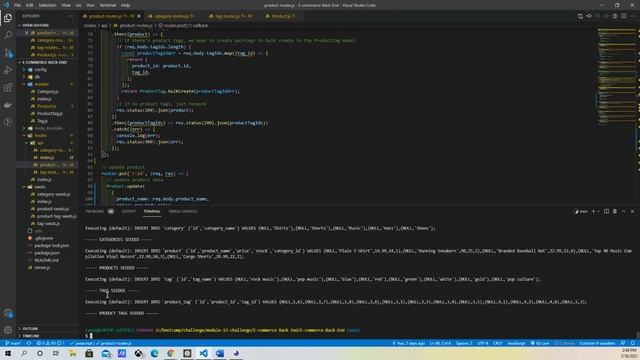Open server.js file
Screen dimensions: 640x360
pyautogui.click(x=42, y=268)
